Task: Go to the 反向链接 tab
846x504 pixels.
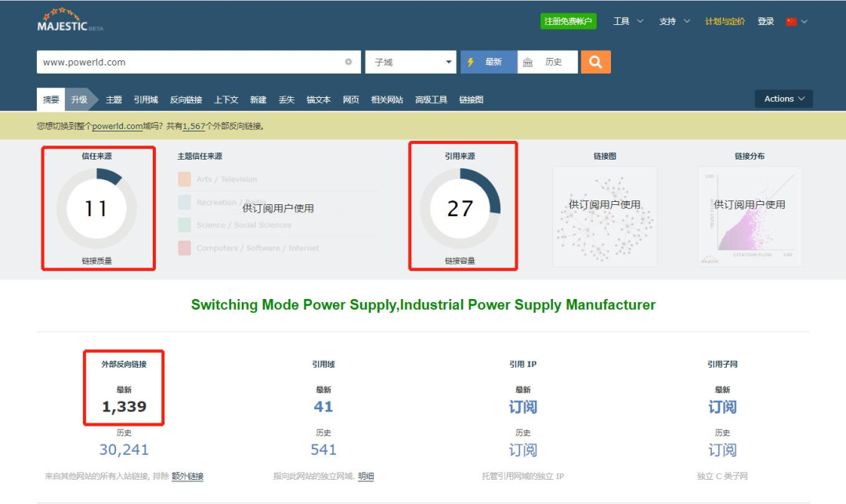Action: (x=186, y=99)
